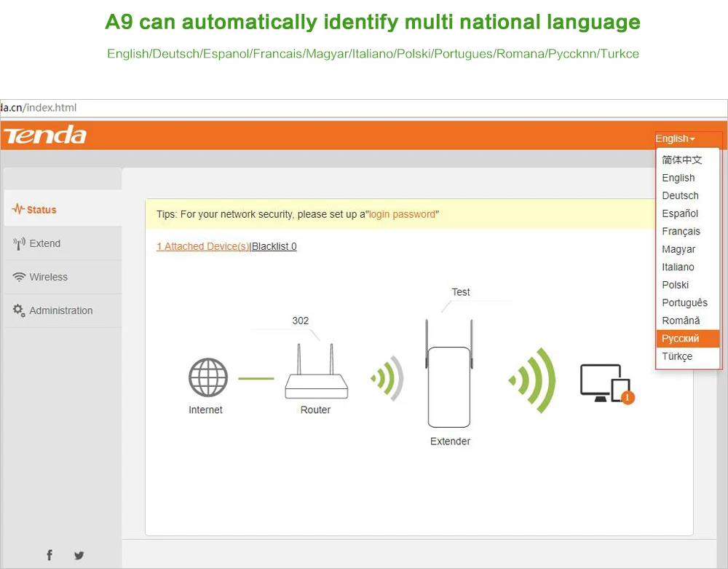Click the green Internet-to-Router connection line

coord(256,379)
